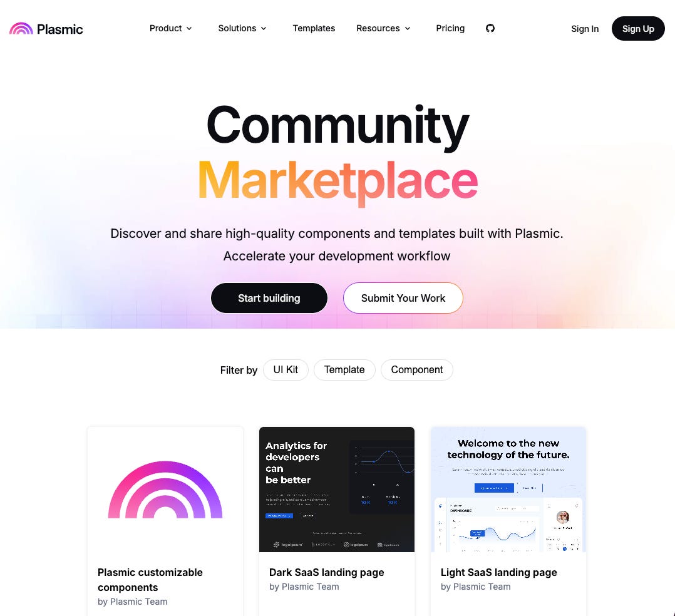Viewport: 675px width, 616px height.
Task: Click the Solutions chevron arrow
Action: pos(264,28)
